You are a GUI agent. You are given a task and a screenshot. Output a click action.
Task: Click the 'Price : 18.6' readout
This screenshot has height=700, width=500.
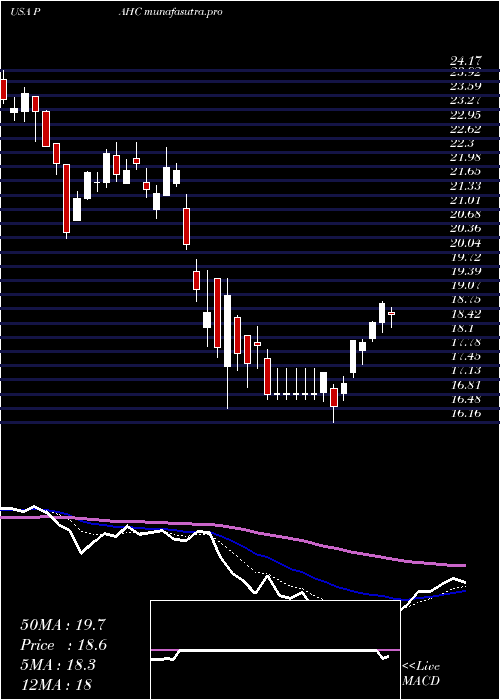(63, 645)
